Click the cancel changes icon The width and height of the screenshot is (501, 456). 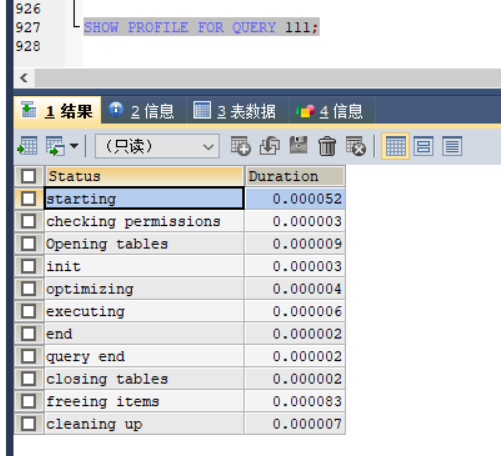[x=356, y=146]
